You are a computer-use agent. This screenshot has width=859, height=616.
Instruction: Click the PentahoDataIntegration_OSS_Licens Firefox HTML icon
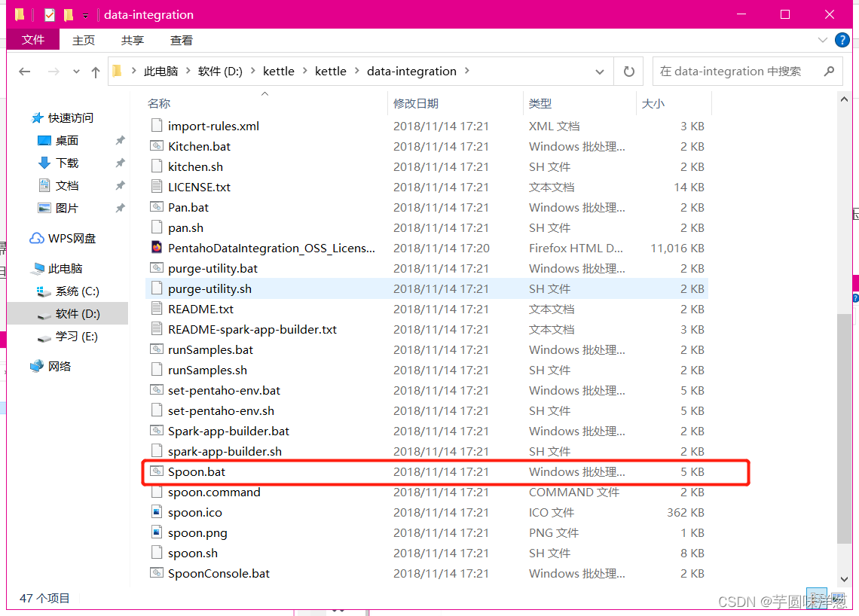[157, 248]
